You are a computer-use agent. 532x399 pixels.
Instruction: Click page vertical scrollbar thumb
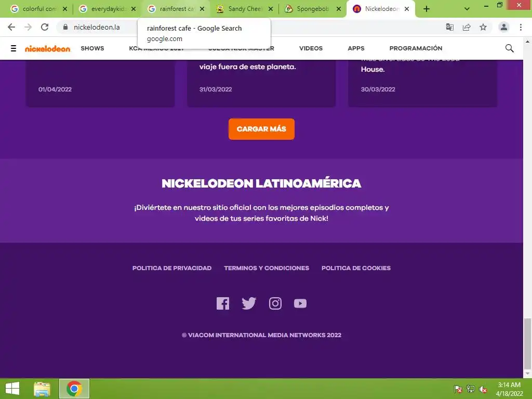click(527, 343)
